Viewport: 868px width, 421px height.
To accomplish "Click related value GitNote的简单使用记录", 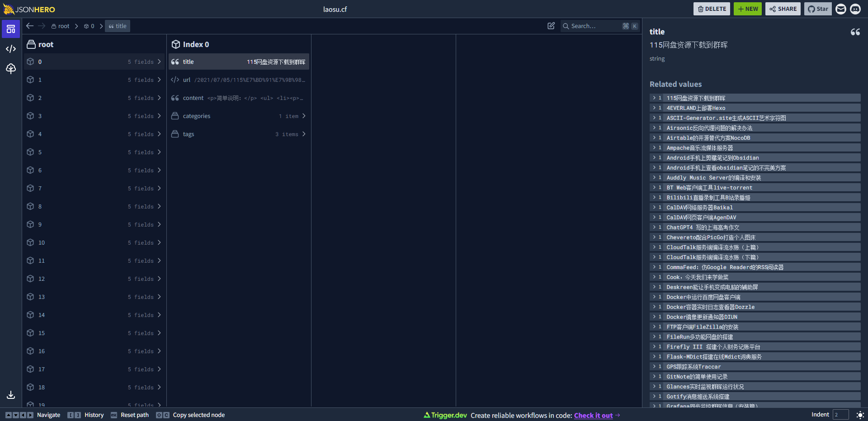I will pos(755,376).
